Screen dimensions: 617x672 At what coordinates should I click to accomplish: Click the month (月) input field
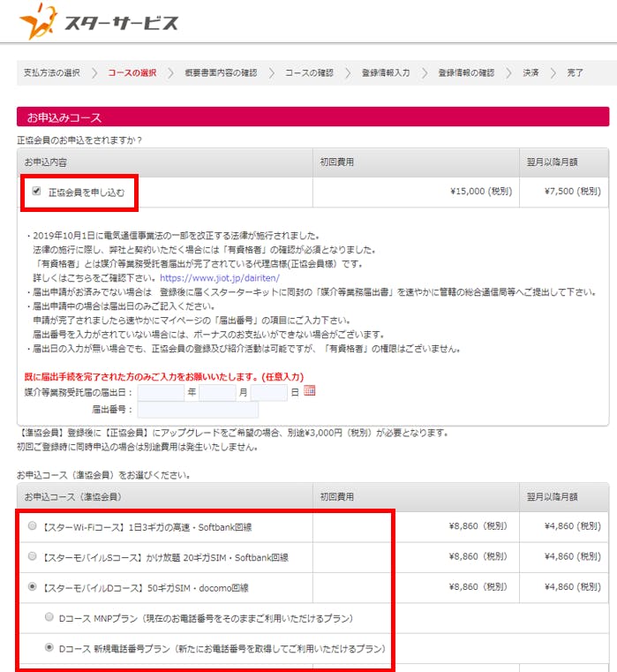216,393
